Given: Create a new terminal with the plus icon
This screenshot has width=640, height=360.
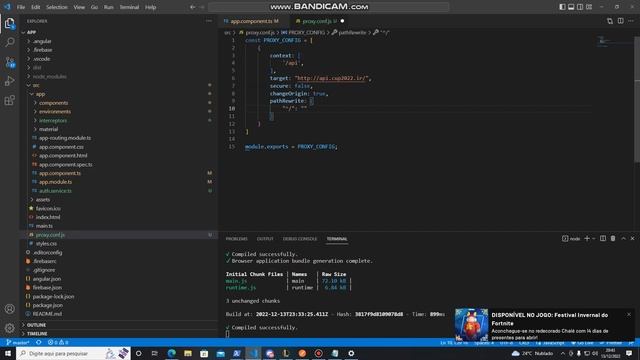Looking at the screenshot, I should click(x=587, y=238).
